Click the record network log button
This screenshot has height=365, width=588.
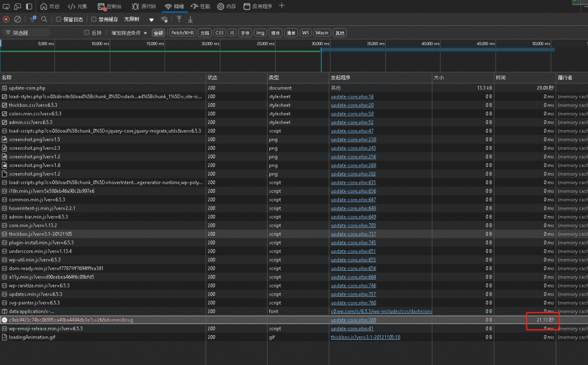[6, 19]
